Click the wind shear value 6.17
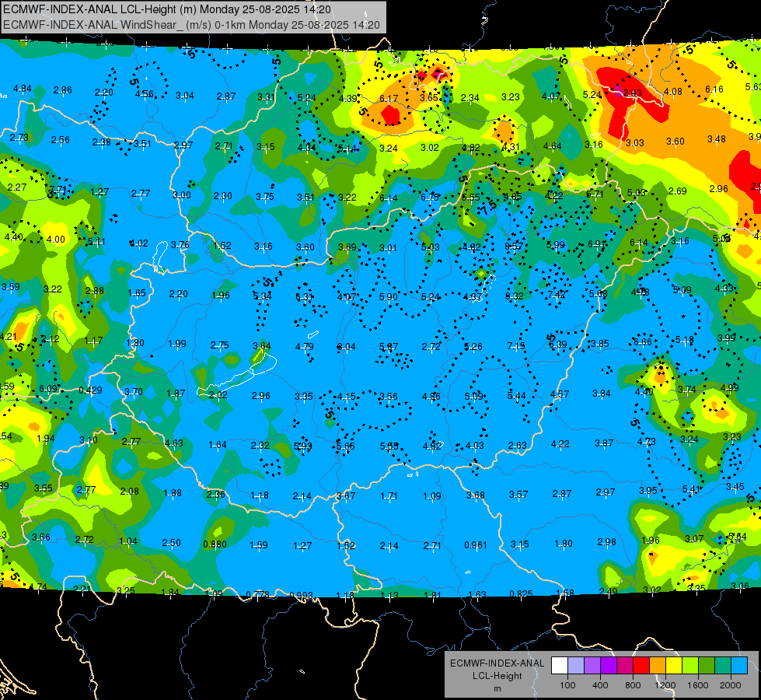The width and height of the screenshot is (761, 700). pyautogui.click(x=389, y=99)
